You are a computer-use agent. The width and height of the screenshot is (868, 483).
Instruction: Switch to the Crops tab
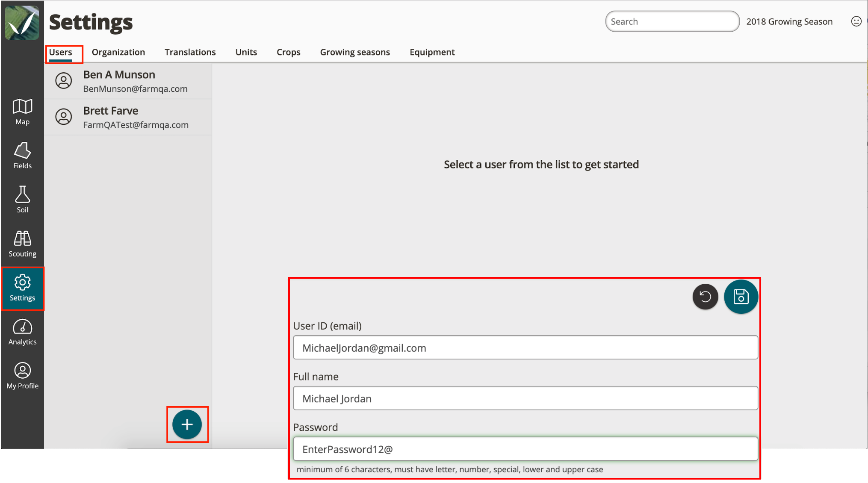click(x=289, y=52)
